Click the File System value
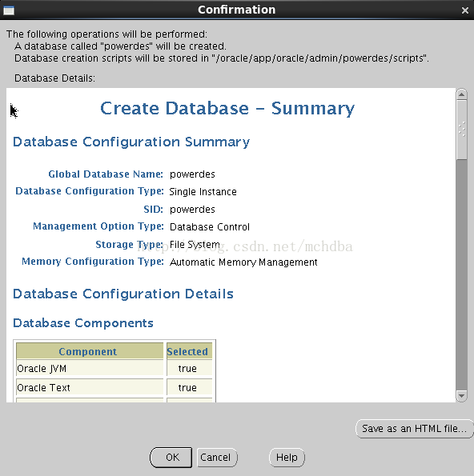This screenshot has width=474, height=476. 195,245
